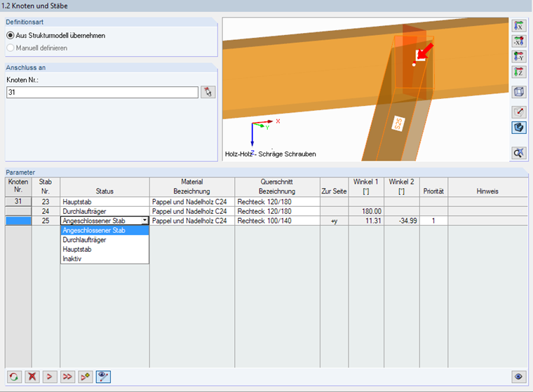Click the single red arrow next icon
The width and height of the screenshot is (533, 392).
50,377
